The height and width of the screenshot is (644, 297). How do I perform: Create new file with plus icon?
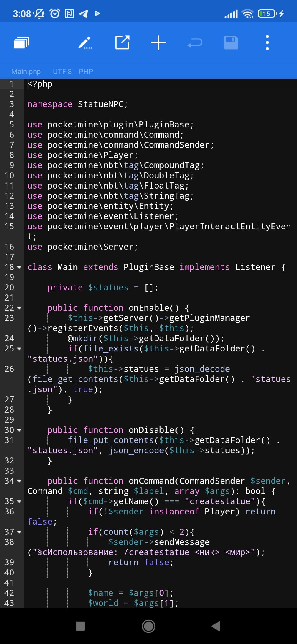coord(158,43)
